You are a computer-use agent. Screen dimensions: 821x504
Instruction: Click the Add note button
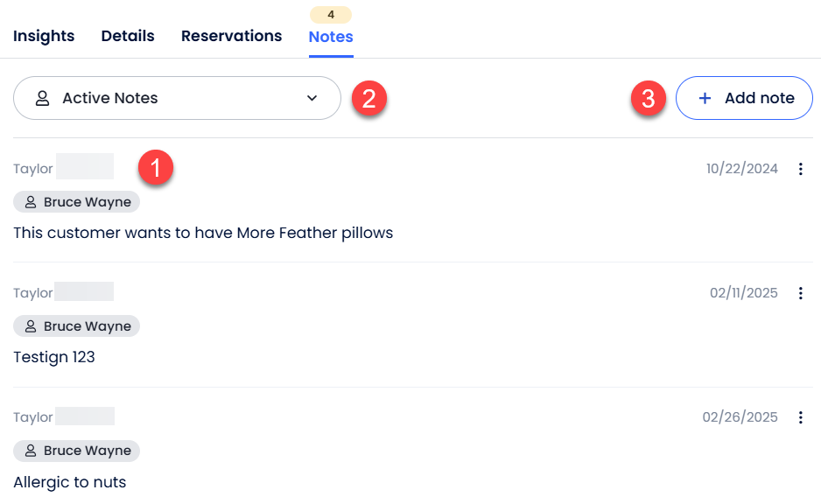[744, 98]
